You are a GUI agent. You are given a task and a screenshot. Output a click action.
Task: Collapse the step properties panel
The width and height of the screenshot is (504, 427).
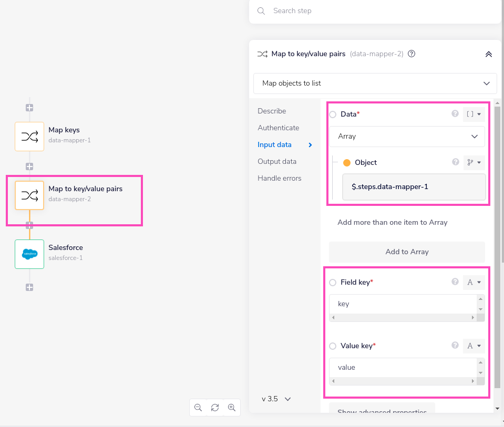(488, 54)
